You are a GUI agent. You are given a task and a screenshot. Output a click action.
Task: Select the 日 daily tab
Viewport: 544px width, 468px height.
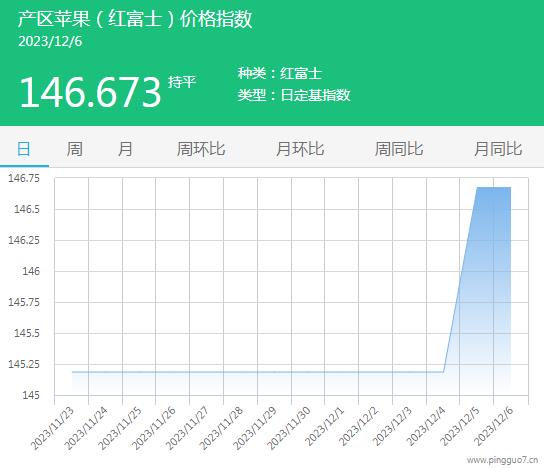point(24,149)
